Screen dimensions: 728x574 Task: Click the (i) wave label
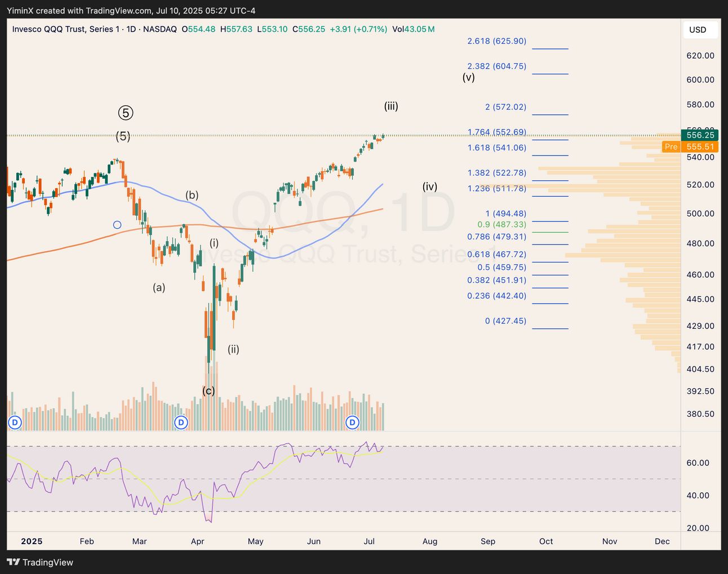(214, 243)
